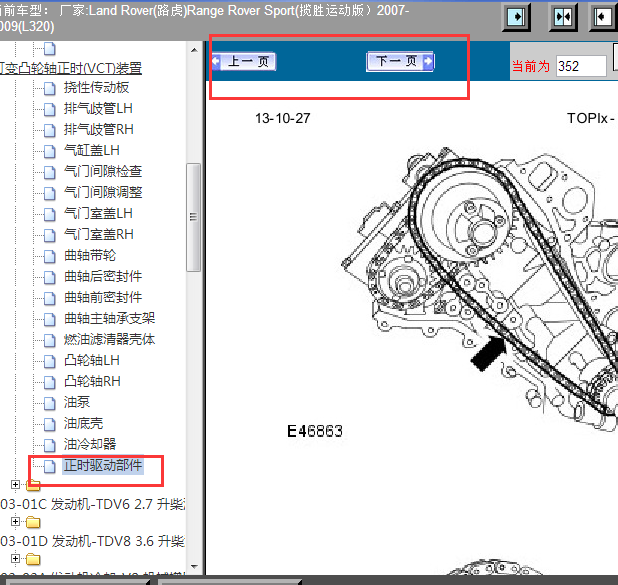Click the right-arrow panel icon in the header
Image resolution: width=618 pixels, height=585 pixels.
(516, 17)
